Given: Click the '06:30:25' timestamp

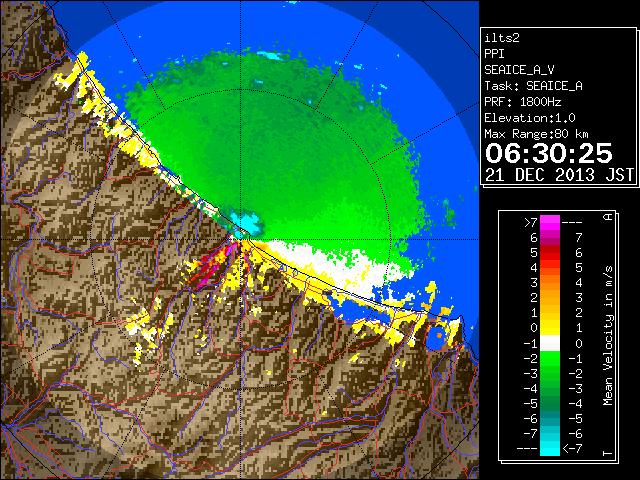Looking at the screenshot, I should [x=549, y=153].
